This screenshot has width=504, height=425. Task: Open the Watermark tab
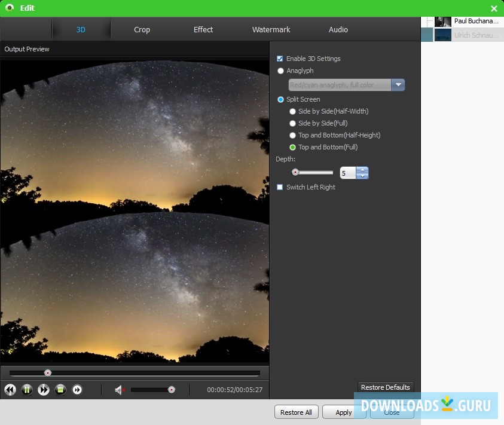pos(271,29)
